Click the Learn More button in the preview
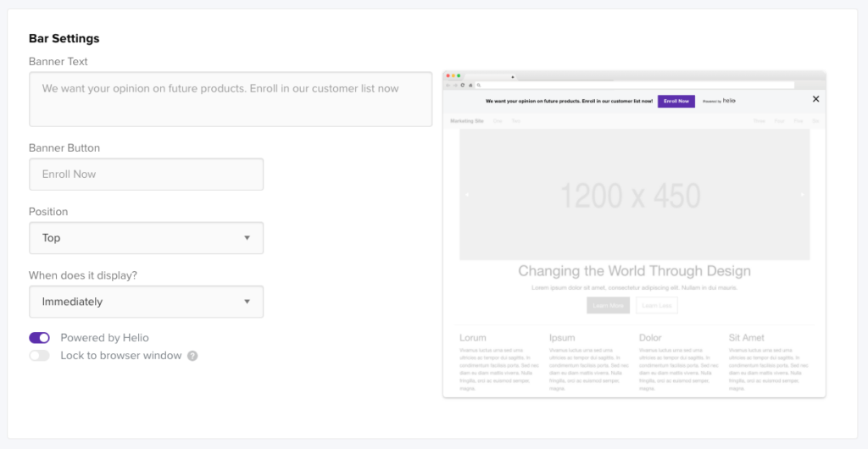 (608, 305)
